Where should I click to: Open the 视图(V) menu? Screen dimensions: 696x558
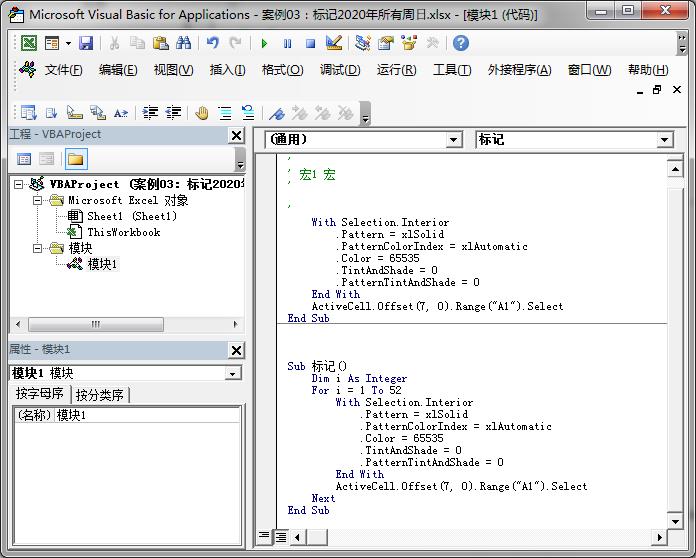[174, 70]
